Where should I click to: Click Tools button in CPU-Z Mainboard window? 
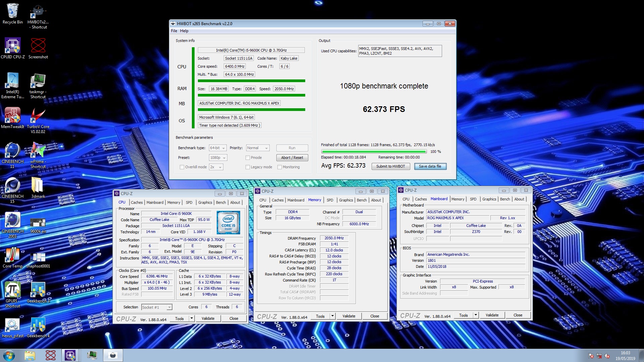[x=463, y=315]
